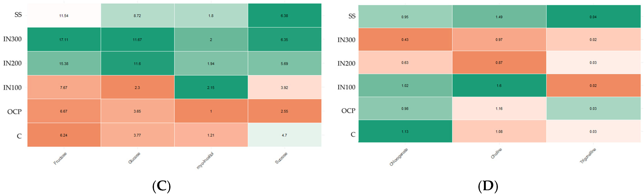This screenshot has width=644, height=196.
Task: Click the Glucose cell showing 2.3
Action: [137, 87]
